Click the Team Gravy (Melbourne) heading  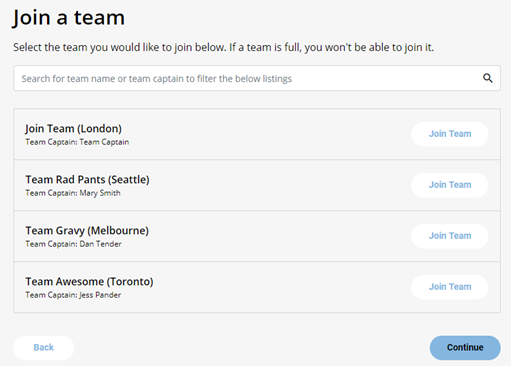coord(87,231)
